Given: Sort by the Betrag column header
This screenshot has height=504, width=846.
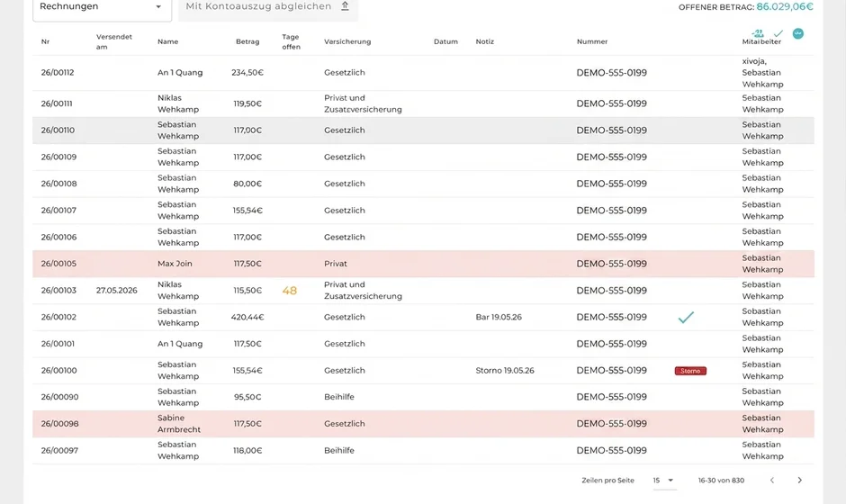Looking at the screenshot, I should [x=247, y=41].
